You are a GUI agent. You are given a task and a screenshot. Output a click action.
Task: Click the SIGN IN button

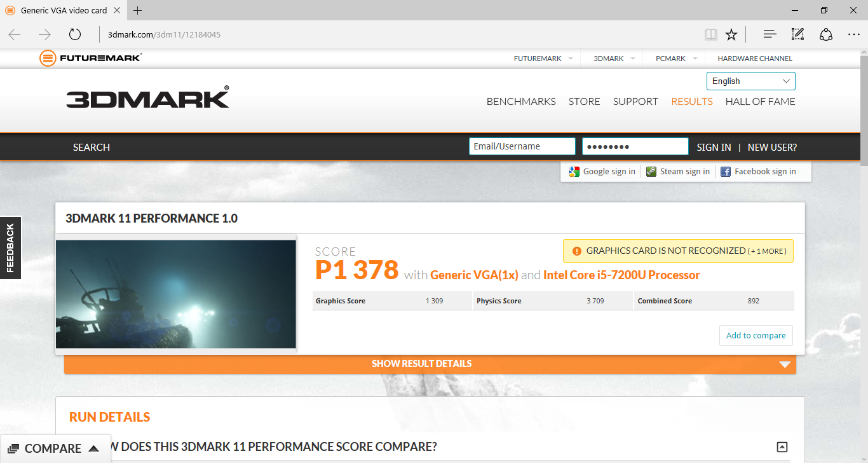(x=714, y=147)
